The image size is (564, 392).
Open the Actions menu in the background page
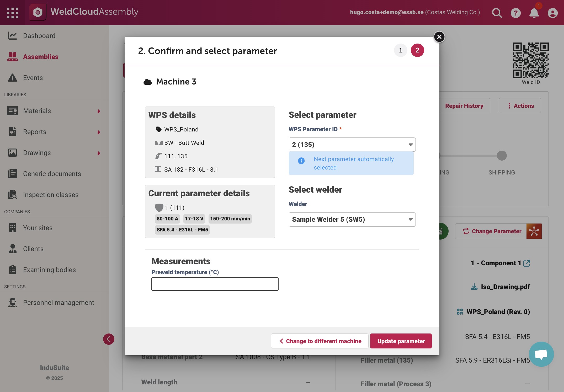point(520,106)
